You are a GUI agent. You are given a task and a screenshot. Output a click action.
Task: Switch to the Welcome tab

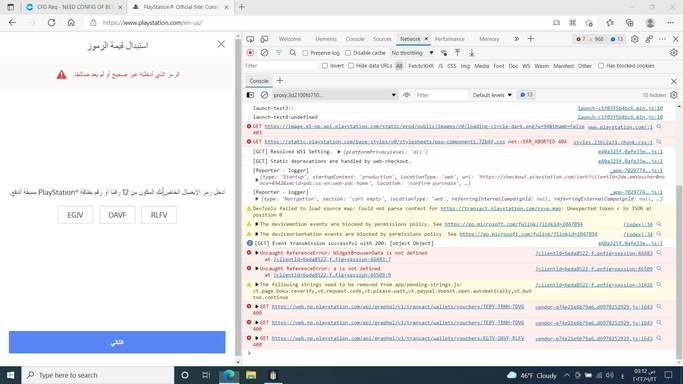pos(290,39)
